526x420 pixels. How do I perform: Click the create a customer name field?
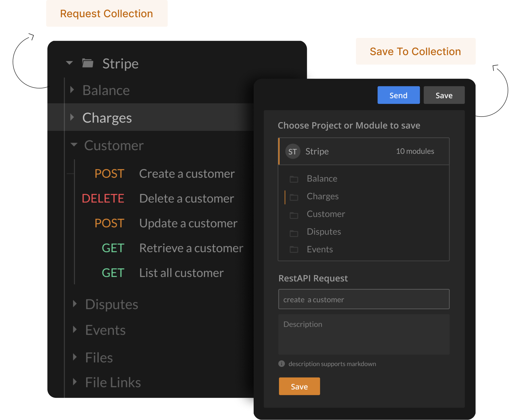coord(363,299)
